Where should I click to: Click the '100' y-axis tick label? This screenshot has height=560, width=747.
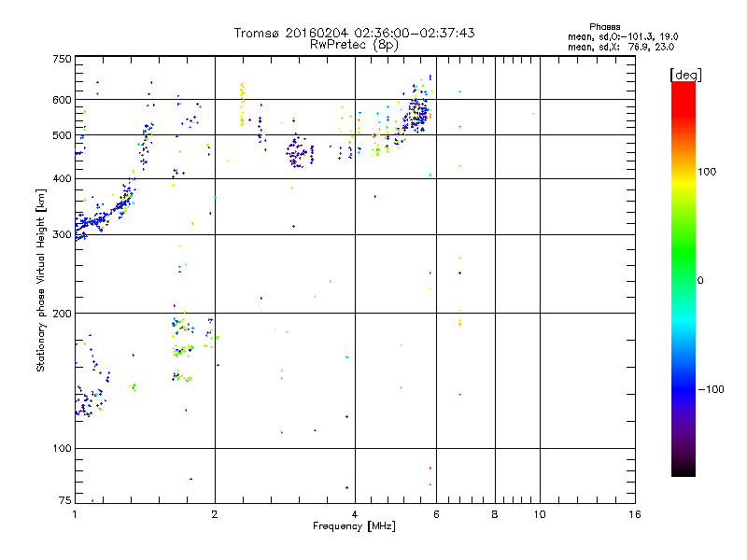tap(62, 448)
